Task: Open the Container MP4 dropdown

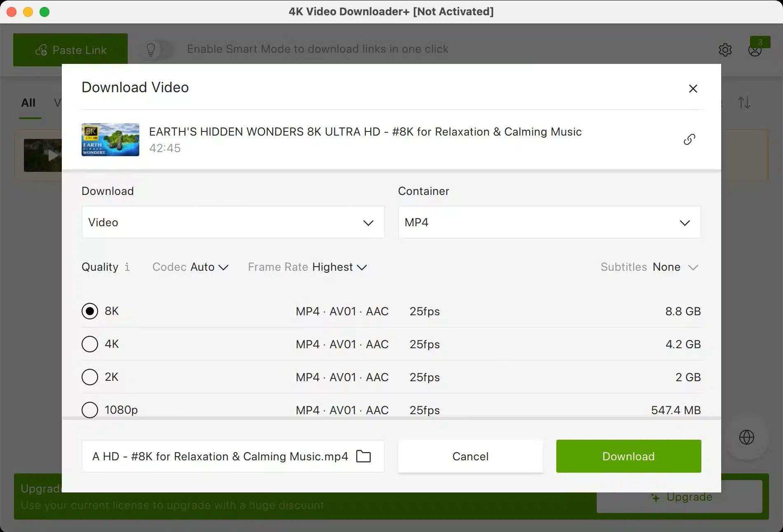Action: click(x=549, y=223)
